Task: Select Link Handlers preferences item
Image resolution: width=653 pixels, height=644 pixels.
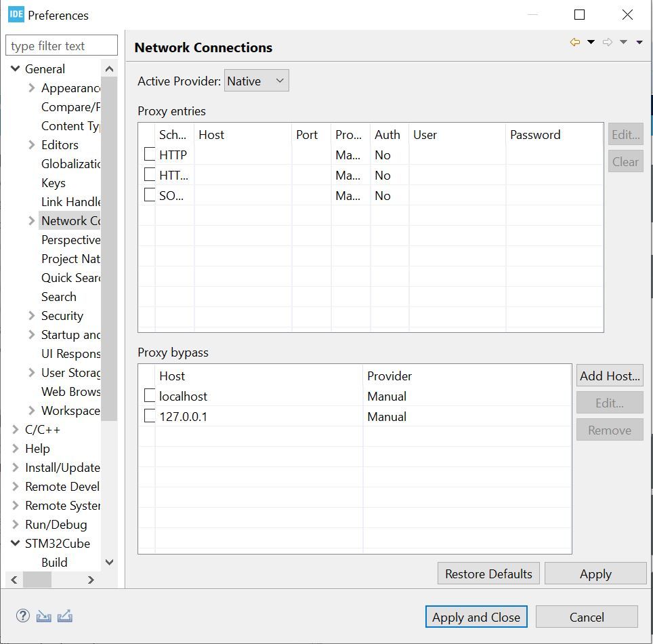Action: coord(70,202)
